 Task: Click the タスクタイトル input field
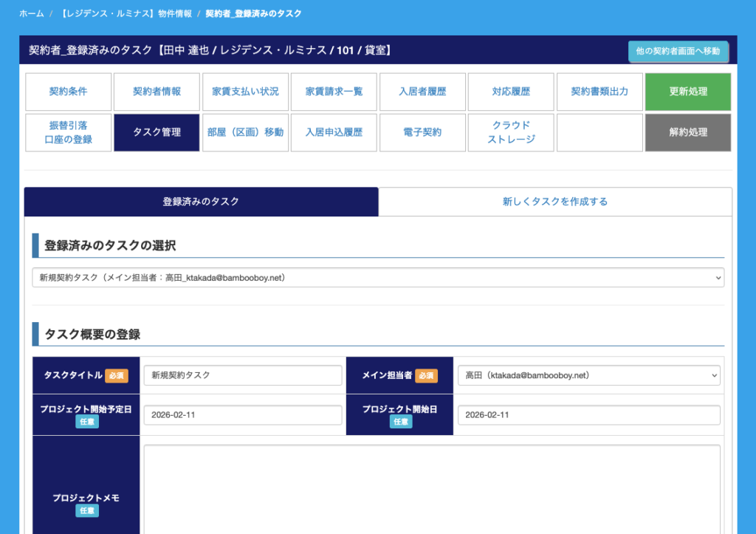pos(243,375)
